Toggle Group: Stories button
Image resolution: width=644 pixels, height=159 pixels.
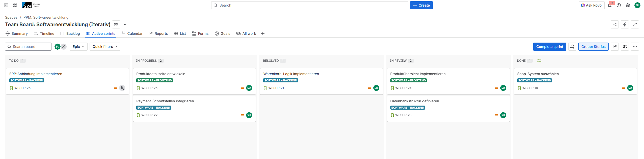coord(593,47)
